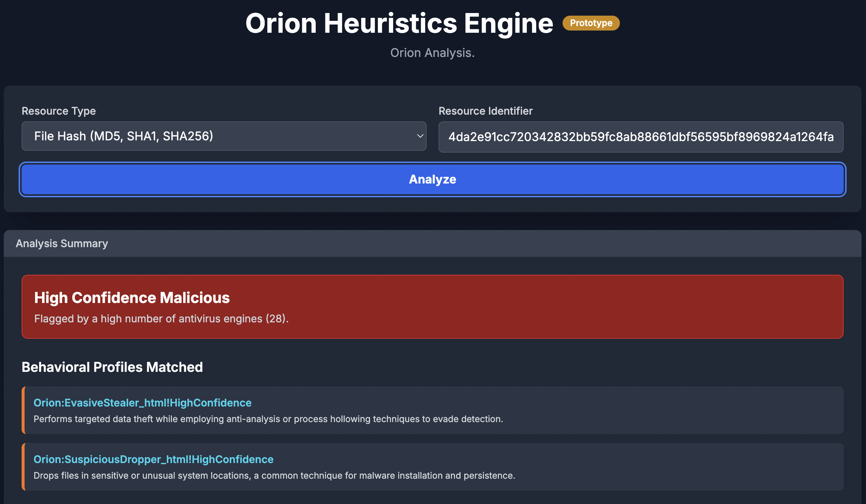Focus the Resource Identifier hash input field
Screen dimensions: 866x504
point(640,137)
